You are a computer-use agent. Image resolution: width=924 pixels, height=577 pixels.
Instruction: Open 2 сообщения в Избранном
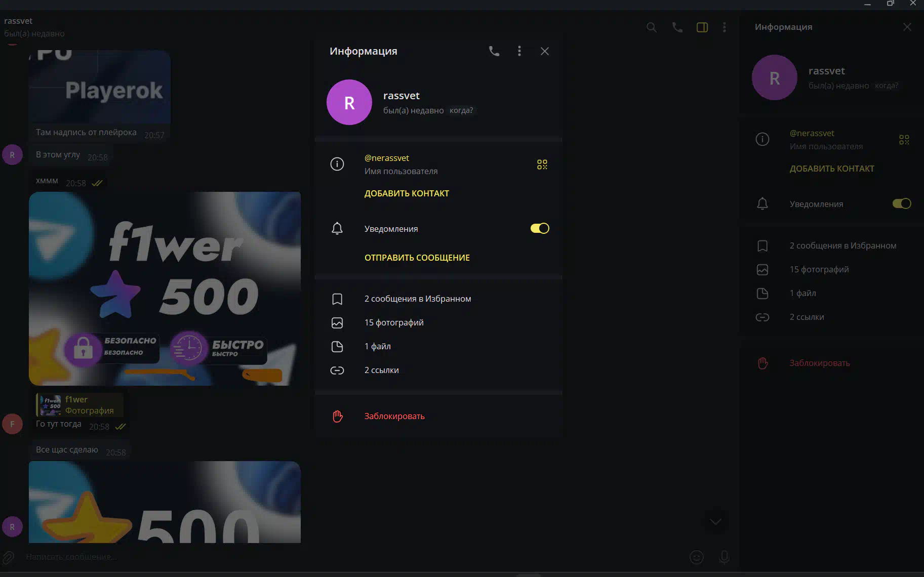pyautogui.click(x=438, y=299)
